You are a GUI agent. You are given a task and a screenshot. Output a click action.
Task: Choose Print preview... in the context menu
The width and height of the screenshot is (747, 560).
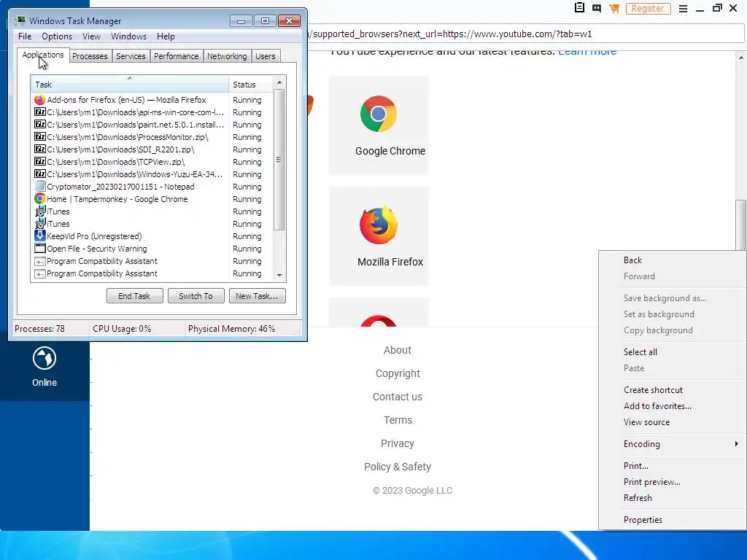tap(651, 482)
